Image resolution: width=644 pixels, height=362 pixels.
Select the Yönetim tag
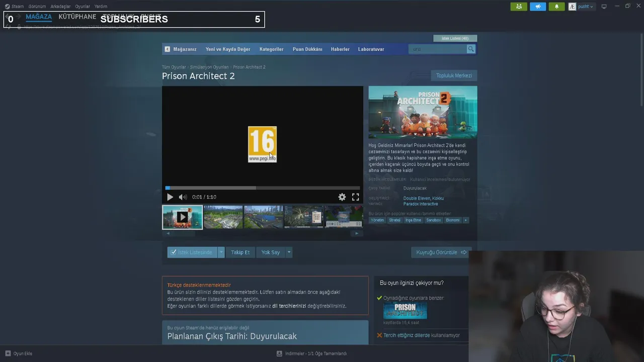pyautogui.click(x=377, y=220)
